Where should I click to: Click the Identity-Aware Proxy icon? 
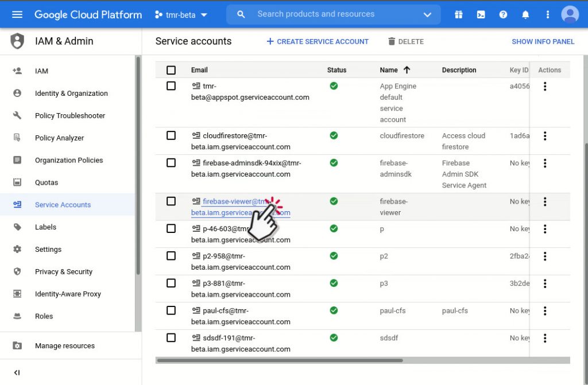coord(17,294)
